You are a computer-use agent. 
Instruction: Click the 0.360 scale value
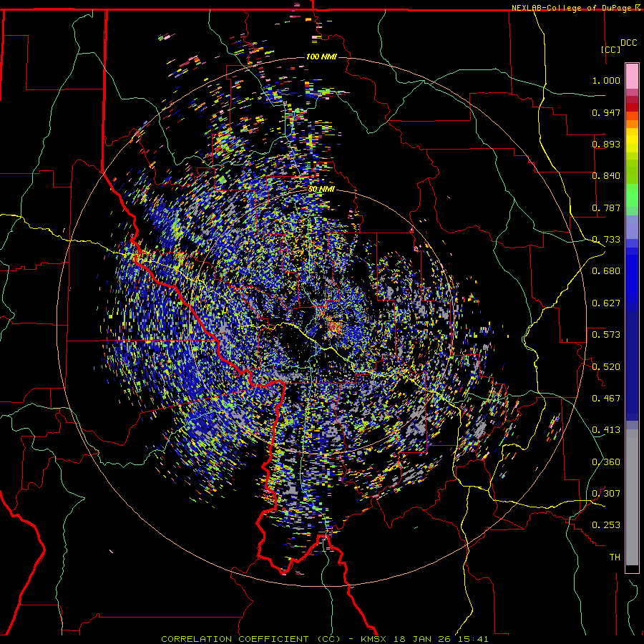606,462
